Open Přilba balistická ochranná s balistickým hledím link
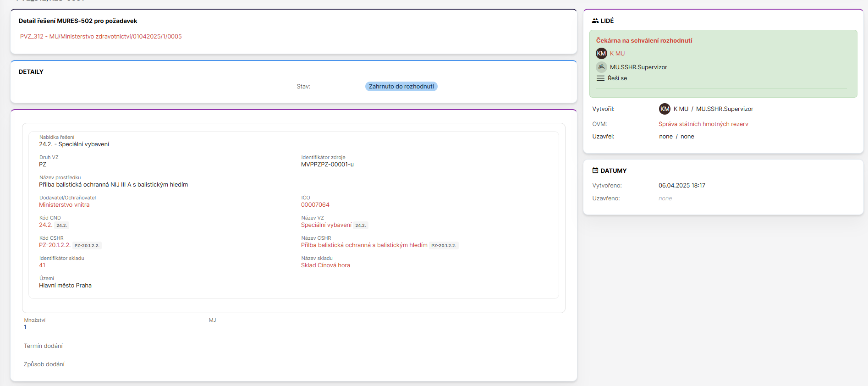This screenshot has height=386, width=868. pos(364,245)
